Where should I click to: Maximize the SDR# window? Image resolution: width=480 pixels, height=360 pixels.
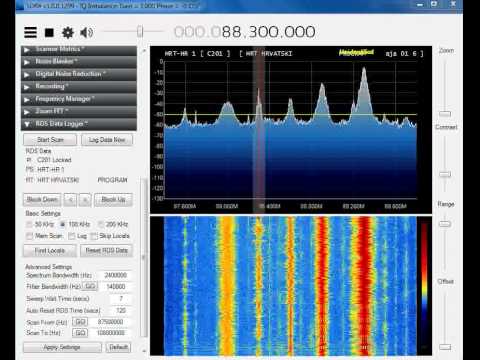point(434,4)
